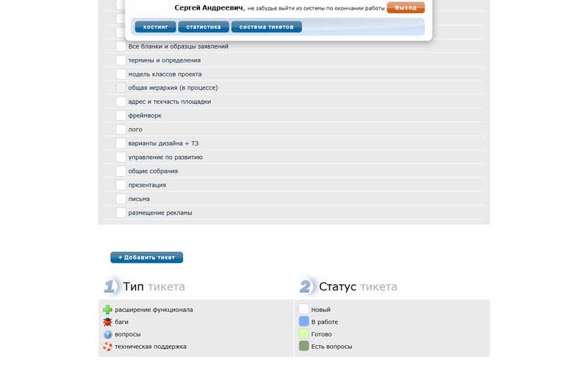
Task: Click the Готово status label
Action: [321, 334]
